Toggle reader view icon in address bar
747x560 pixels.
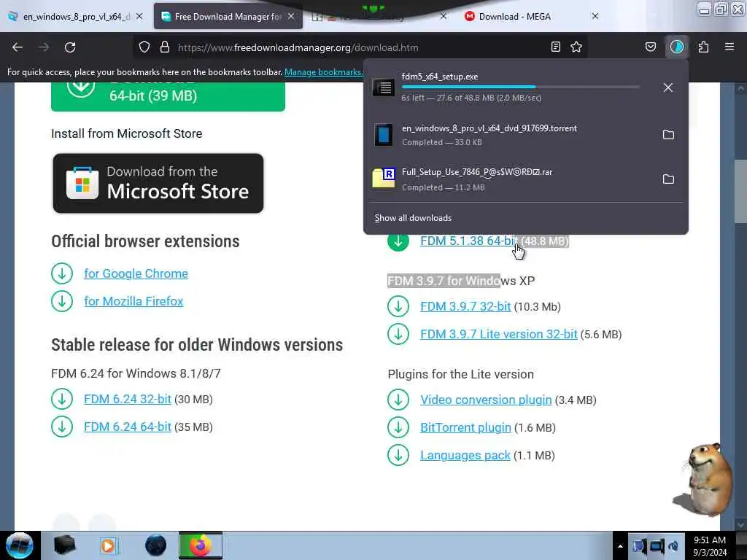pyautogui.click(x=555, y=47)
